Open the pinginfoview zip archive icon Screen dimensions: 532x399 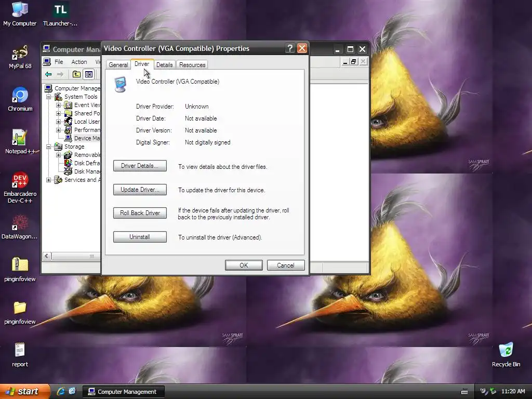coord(20,270)
